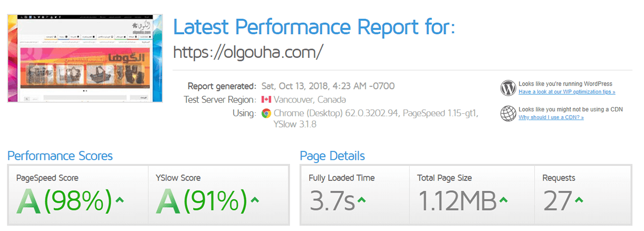Click the Chrome browser icon

pyautogui.click(x=266, y=113)
